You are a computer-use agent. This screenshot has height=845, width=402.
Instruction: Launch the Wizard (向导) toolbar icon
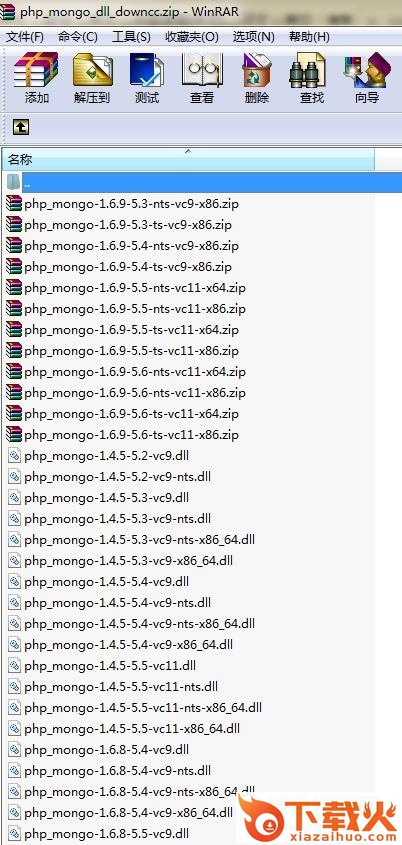(367, 78)
